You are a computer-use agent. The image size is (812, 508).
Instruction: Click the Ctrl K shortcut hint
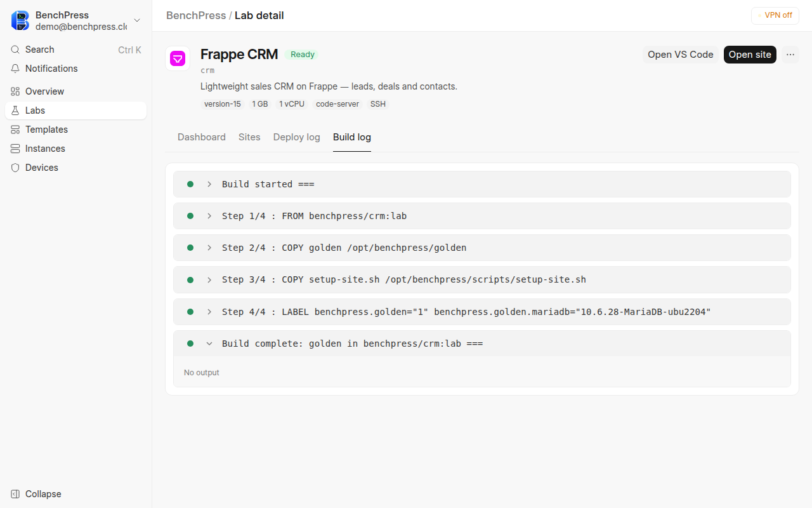(129, 50)
